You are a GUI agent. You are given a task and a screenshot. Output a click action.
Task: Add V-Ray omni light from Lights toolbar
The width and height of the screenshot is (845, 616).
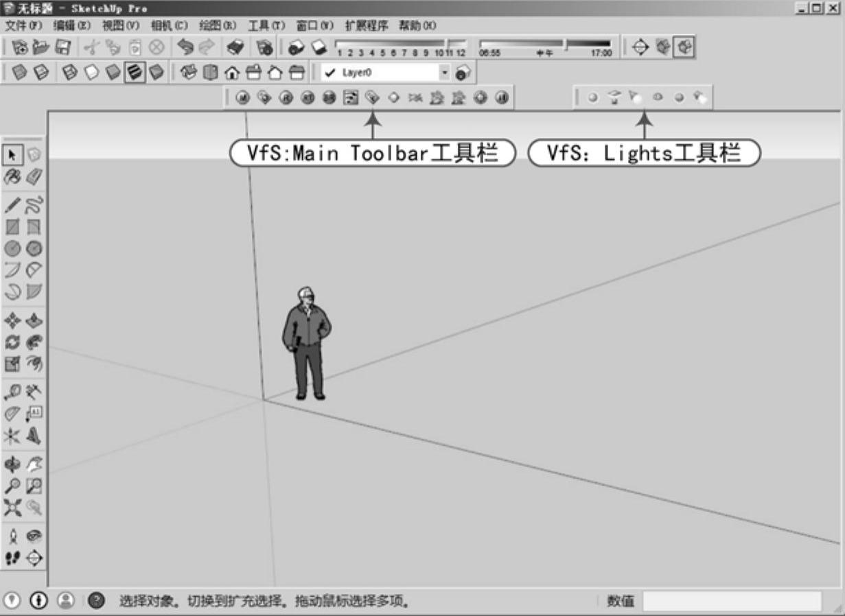(592, 98)
